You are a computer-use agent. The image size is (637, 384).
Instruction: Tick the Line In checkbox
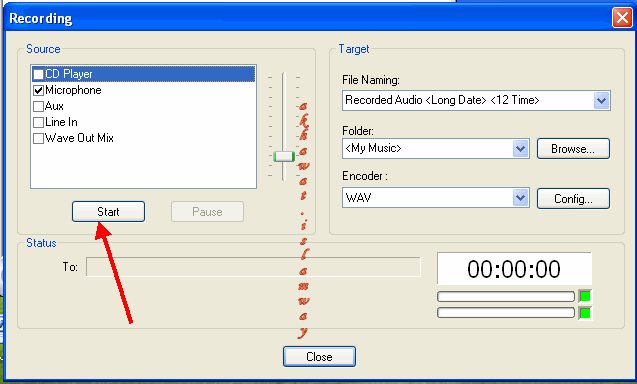[38, 122]
